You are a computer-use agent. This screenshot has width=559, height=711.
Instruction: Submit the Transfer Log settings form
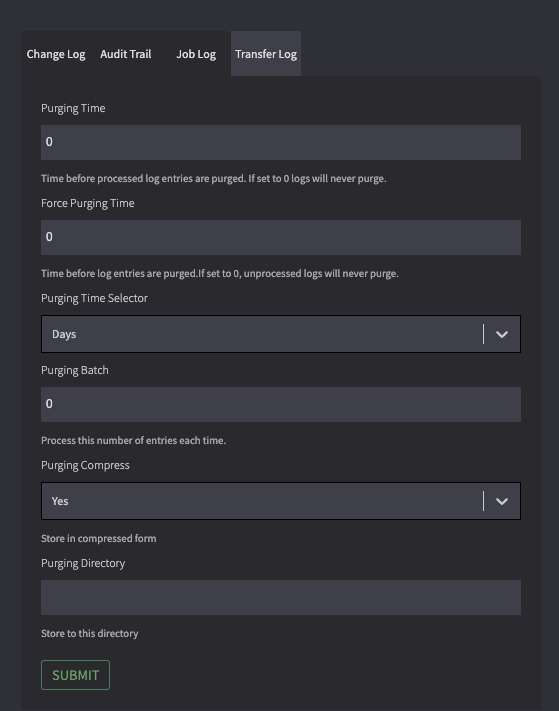coord(75,675)
